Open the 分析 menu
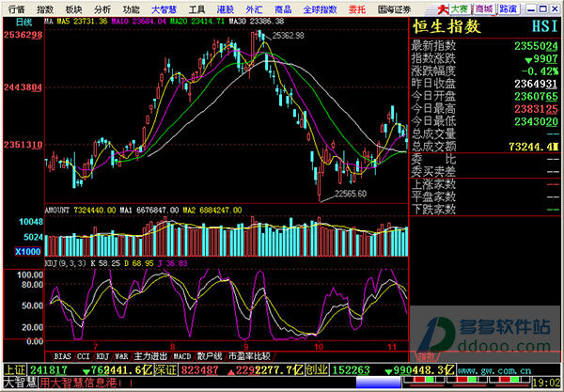This screenshot has height=392, width=564. 102,9
